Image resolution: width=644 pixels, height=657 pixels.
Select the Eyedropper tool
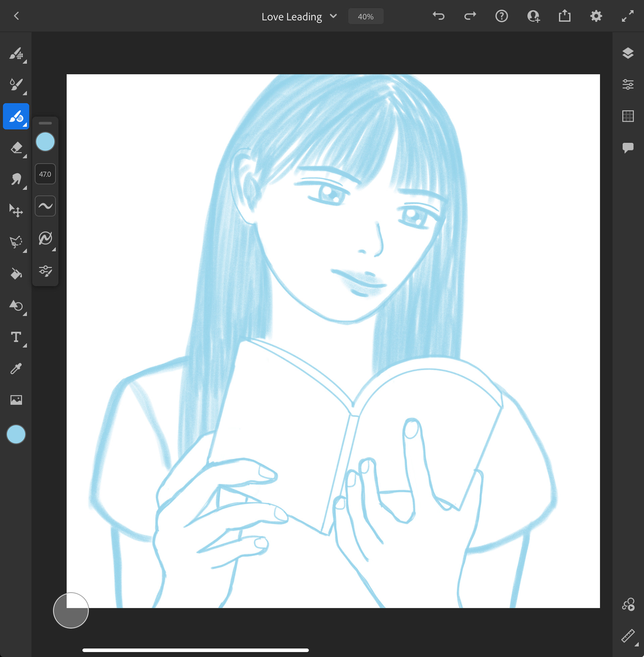pyautogui.click(x=16, y=368)
